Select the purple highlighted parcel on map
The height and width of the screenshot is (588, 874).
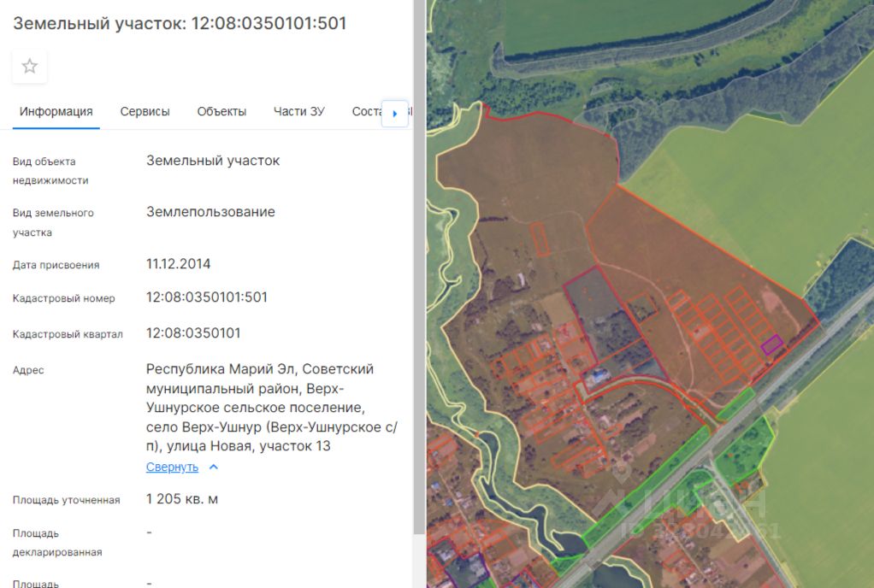tap(772, 344)
